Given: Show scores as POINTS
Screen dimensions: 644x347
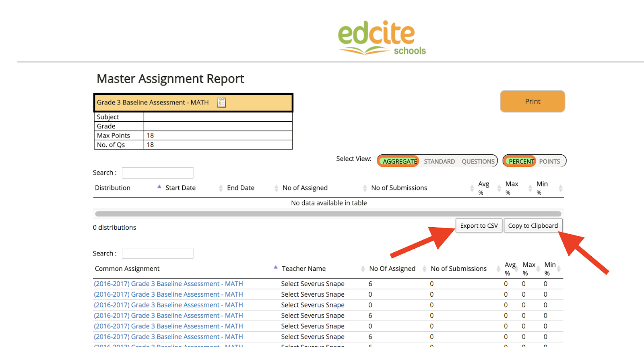Looking at the screenshot, I should tap(549, 161).
